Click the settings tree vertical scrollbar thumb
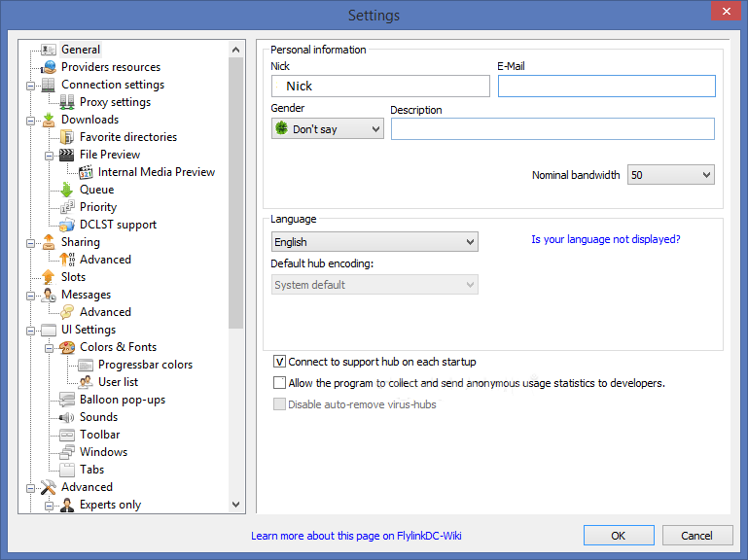Viewport: 748px width, 560px height. 236,194
